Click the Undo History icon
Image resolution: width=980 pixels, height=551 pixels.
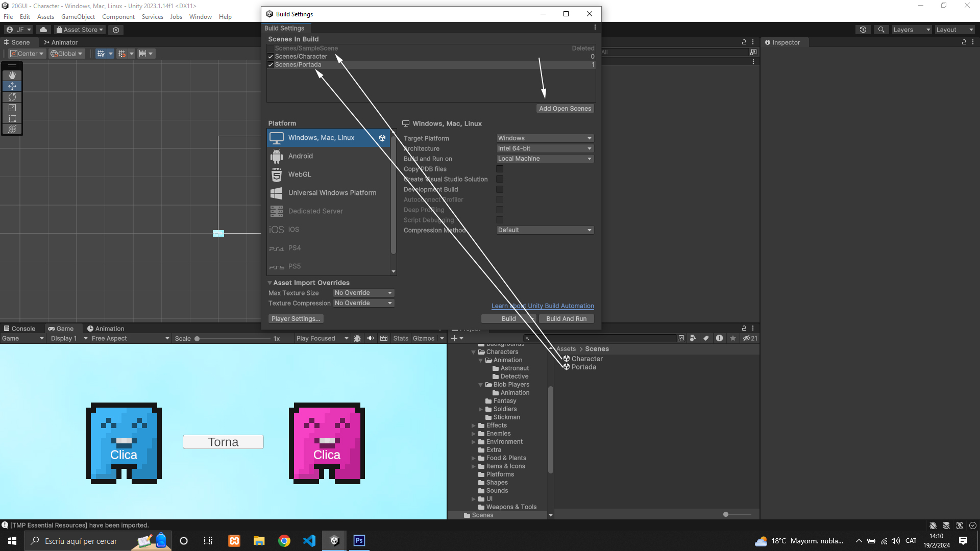(x=863, y=30)
